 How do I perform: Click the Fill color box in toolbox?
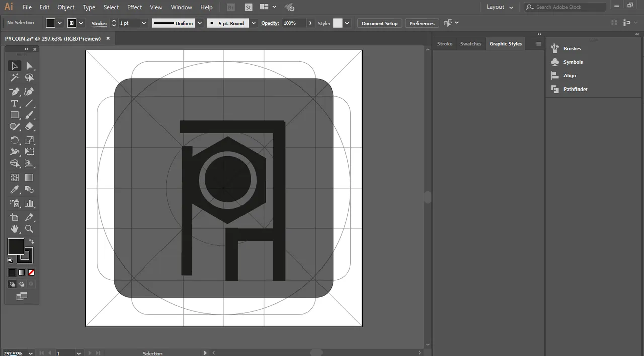click(x=16, y=247)
